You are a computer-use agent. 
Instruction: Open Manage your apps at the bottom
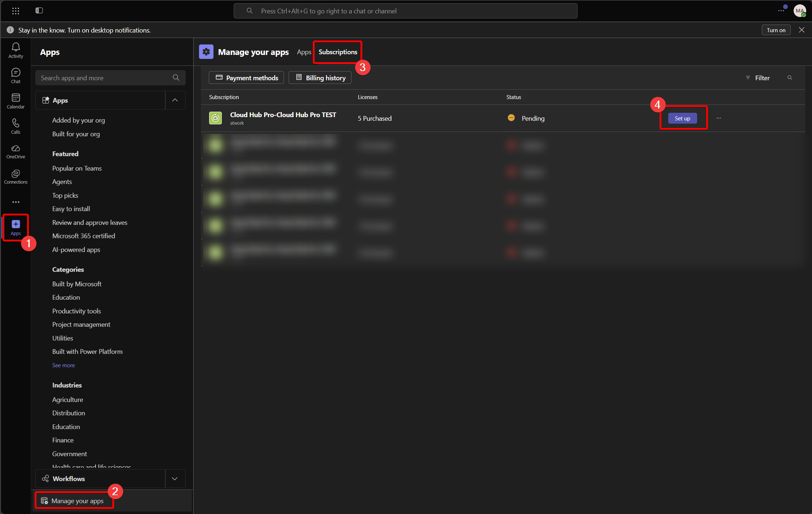pyautogui.click(x=73, y=501)
